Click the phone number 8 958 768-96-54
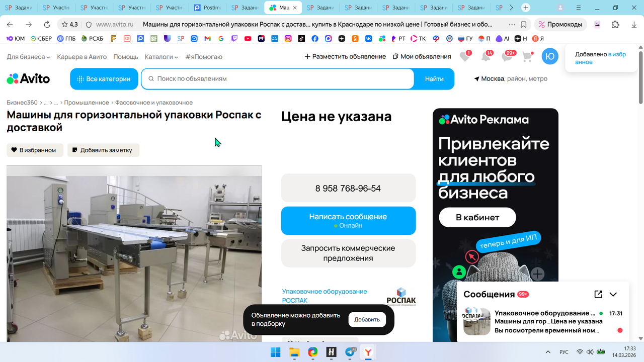This screenshot has width=644, height=362. click(348, 188)
